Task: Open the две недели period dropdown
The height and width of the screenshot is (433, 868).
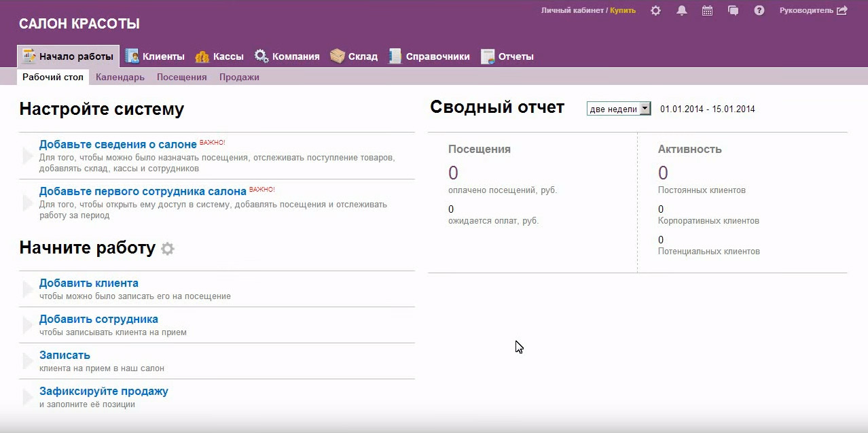Action: [619, 109]
